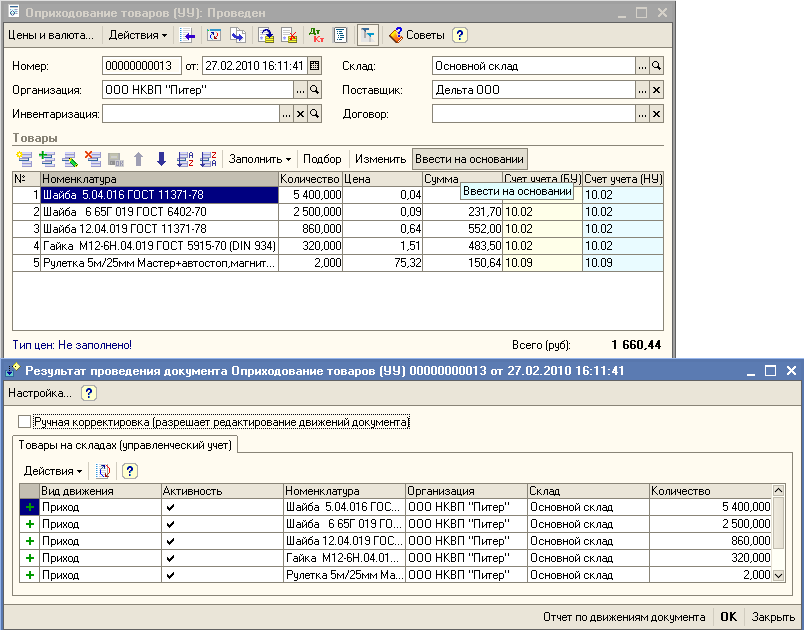Sort Товары rows ascending A-Z
The height and width of the screenshot is (630, 804).
point(185,159)
